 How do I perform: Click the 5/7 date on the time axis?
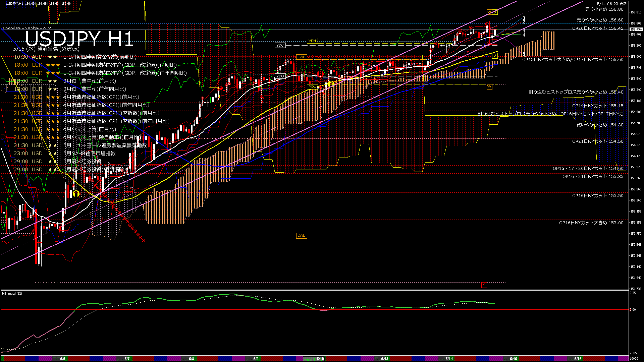point(127,359)
